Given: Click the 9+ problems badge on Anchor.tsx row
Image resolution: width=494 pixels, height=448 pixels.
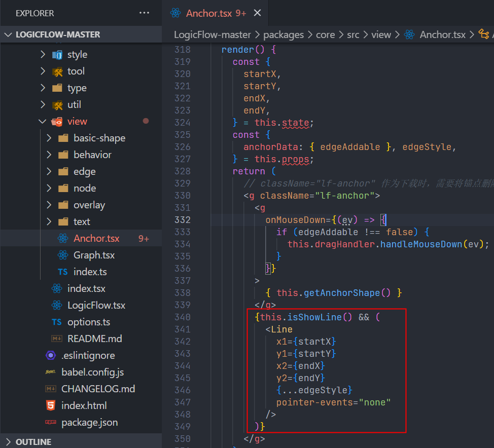Looking at the screenshot, I should click(144, 239).
